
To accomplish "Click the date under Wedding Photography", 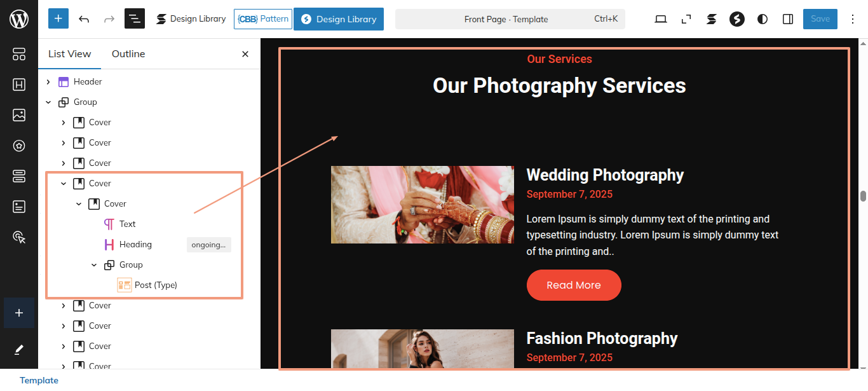I will click(x=569, y=195).
